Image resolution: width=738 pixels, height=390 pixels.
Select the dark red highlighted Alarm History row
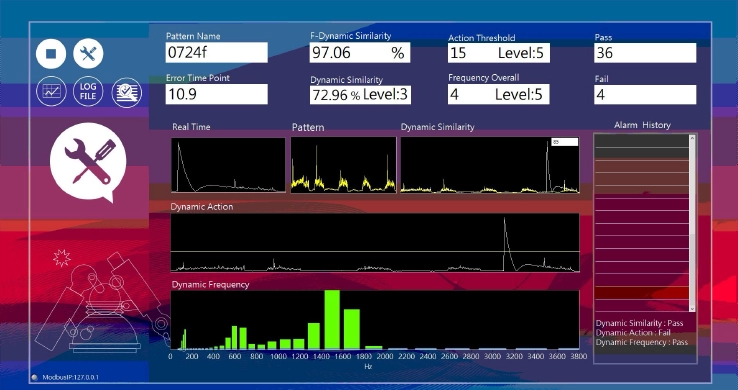(642, 293)
